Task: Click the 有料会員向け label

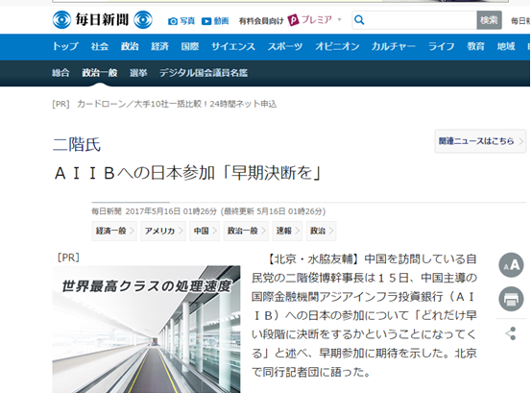Action: point(261,21)
